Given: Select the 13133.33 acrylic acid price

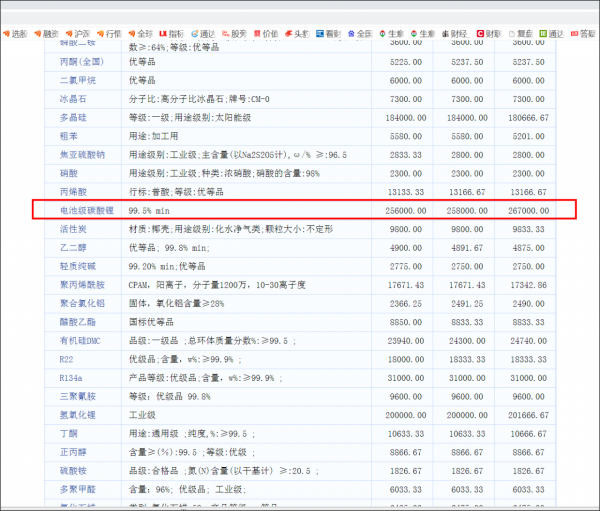Looking at the screenshot, I should point(406,192).
